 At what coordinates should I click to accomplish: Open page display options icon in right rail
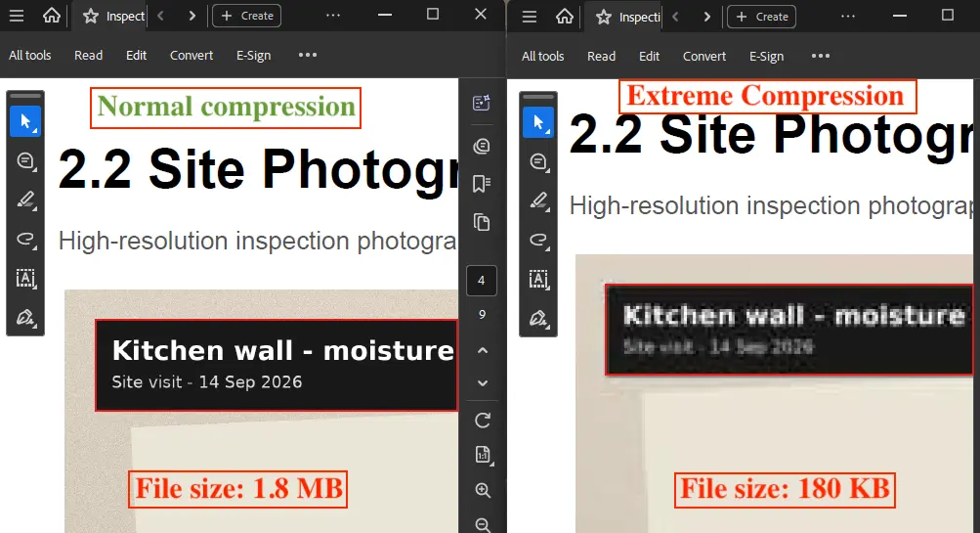(x=483, y=455)
